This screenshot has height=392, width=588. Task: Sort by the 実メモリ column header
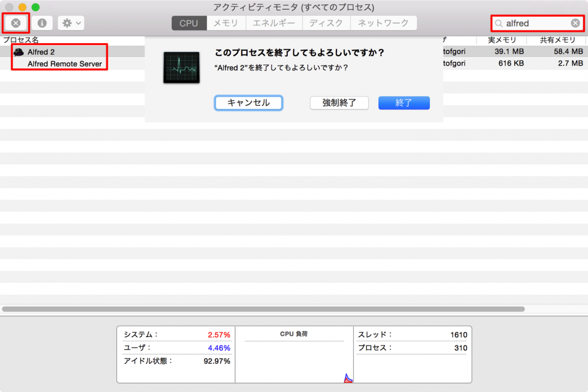(x=501, y=40)
